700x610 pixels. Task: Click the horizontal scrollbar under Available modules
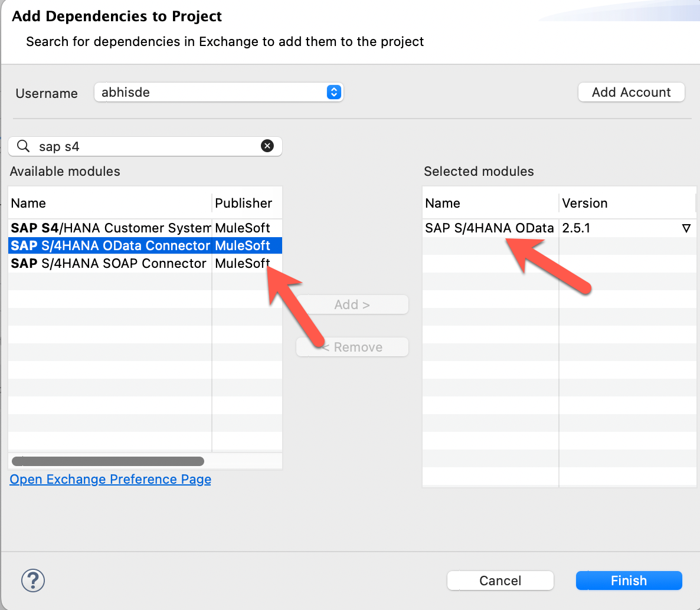pyautogui.click(x=108, y=461)
